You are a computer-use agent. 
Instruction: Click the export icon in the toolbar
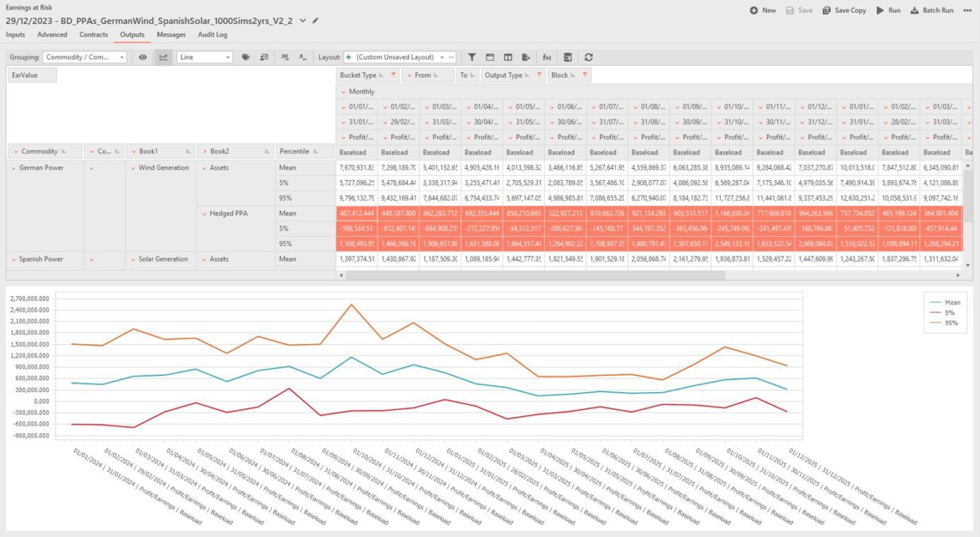526,57
